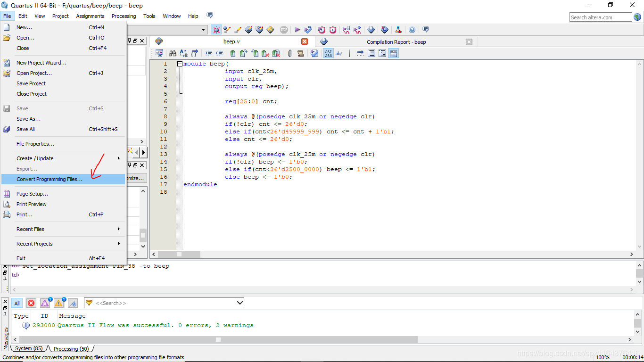The width and height of the screenshot is (644, 362).
Task: Click the binoculars Find icon
Action: pyautogui.click(x=173, y=54)
